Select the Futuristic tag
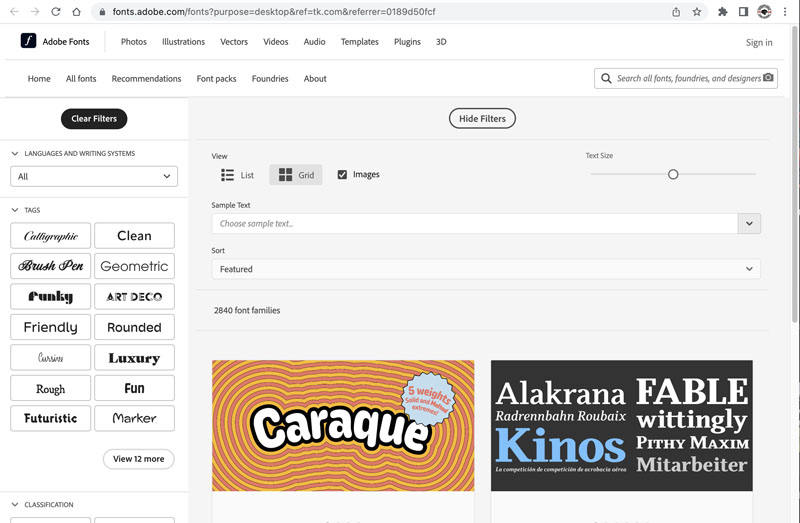800x523 pixels. click(51, 418)
